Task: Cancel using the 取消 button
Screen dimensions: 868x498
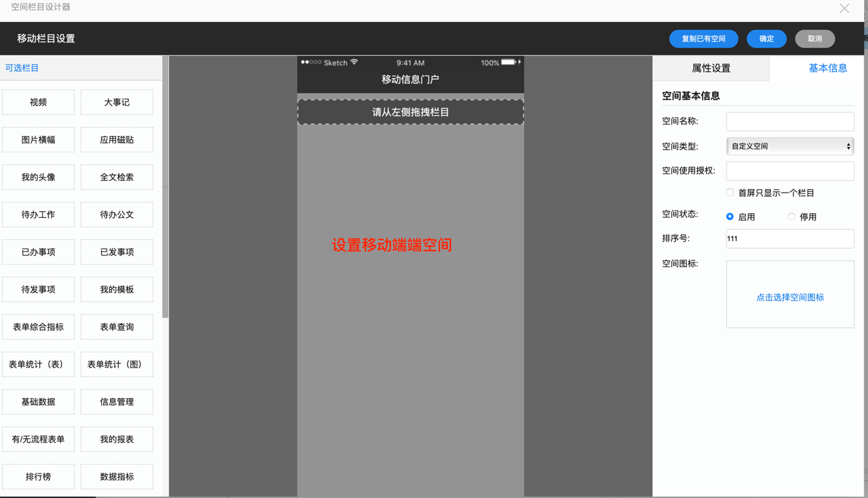Action: [x=815, y=39]
